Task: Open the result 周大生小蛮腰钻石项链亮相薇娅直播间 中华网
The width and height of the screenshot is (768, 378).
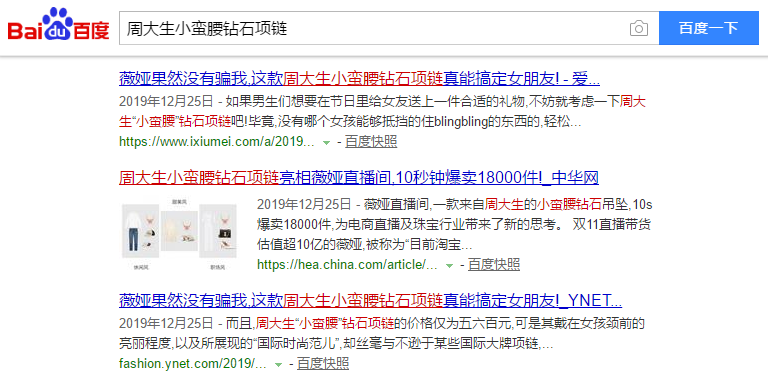Action: click(x=359, y=178)
